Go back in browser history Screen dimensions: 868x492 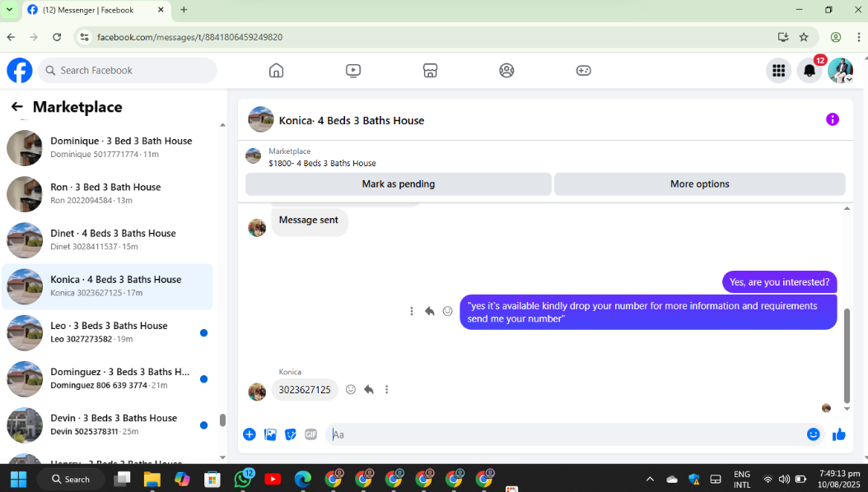click(11, 37)
